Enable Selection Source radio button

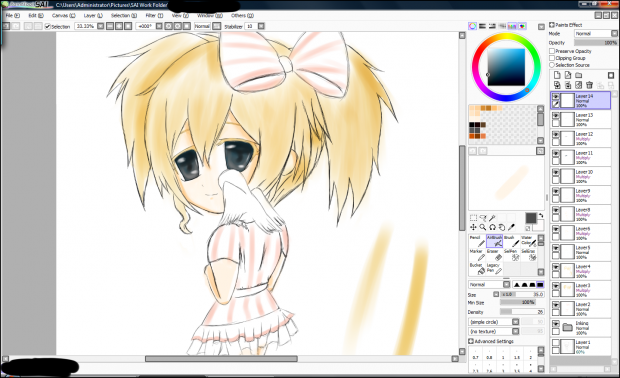552,65
